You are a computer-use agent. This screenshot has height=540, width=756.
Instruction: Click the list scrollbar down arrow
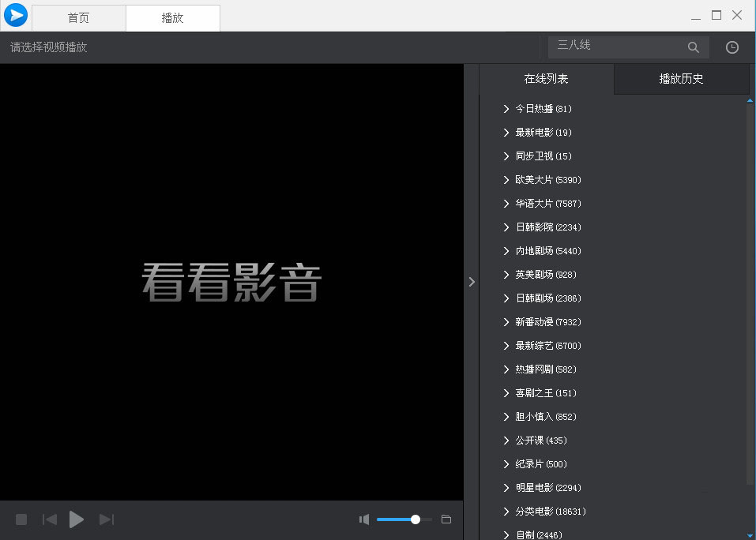(x=750, y=535)
